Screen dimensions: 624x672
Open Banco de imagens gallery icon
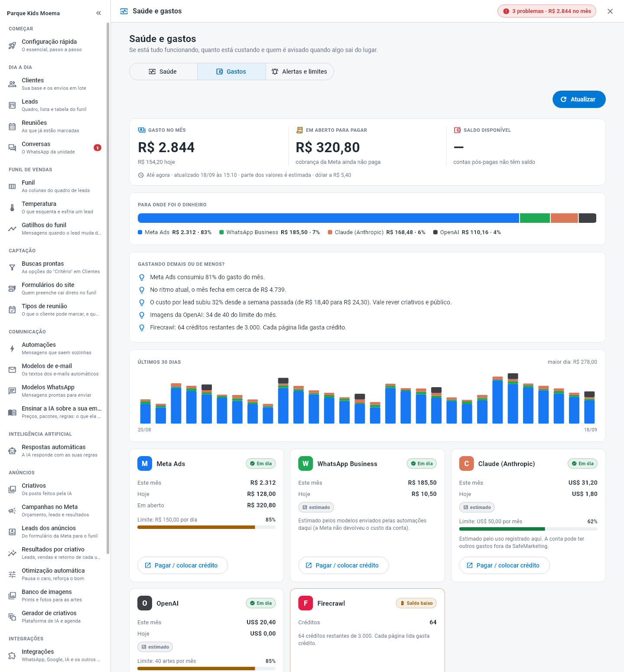pyautogui.click(x=12, y=596)
